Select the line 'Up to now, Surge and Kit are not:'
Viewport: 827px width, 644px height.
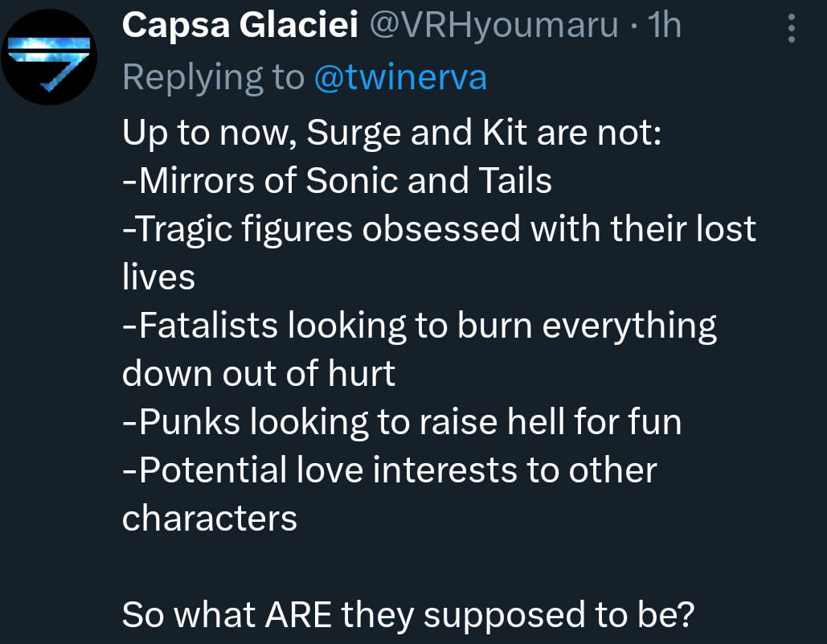tap(392, 133)
